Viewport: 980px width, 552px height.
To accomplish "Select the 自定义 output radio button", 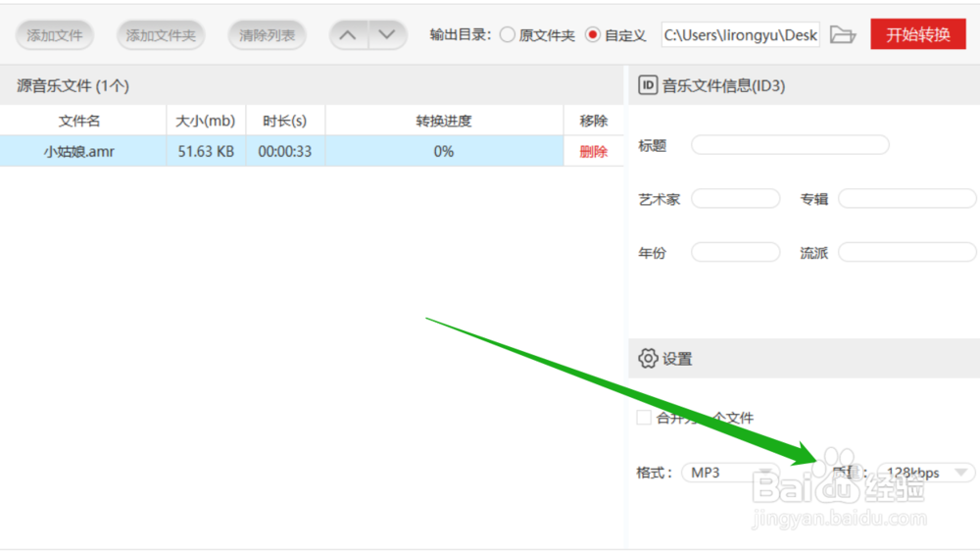I will (x=593, y=35).
